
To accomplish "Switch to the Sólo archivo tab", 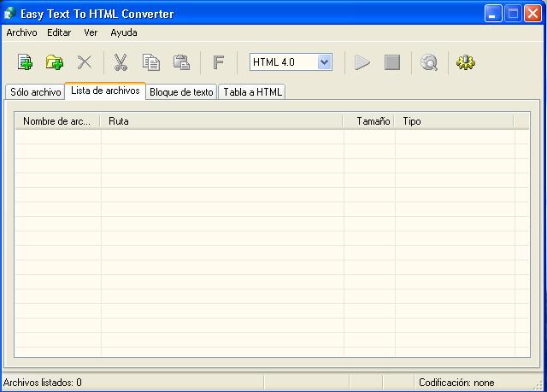I will (x=35, y=92).
